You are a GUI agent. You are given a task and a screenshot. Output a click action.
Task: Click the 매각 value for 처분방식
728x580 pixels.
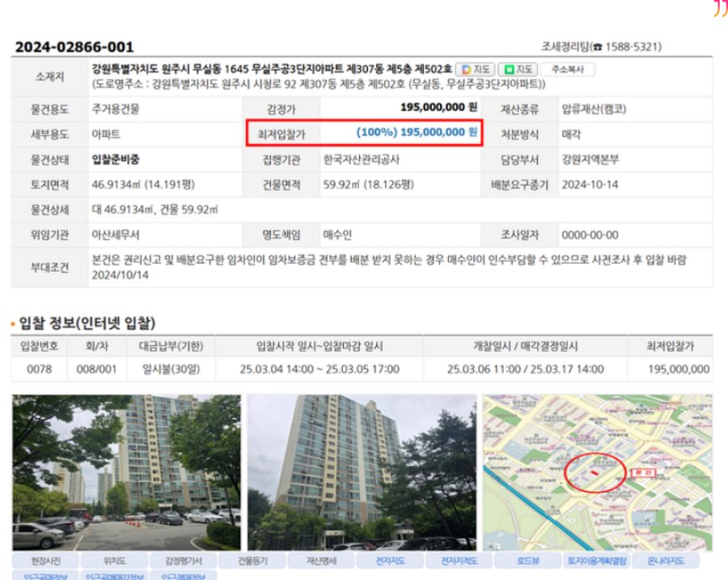coord(571,134)
